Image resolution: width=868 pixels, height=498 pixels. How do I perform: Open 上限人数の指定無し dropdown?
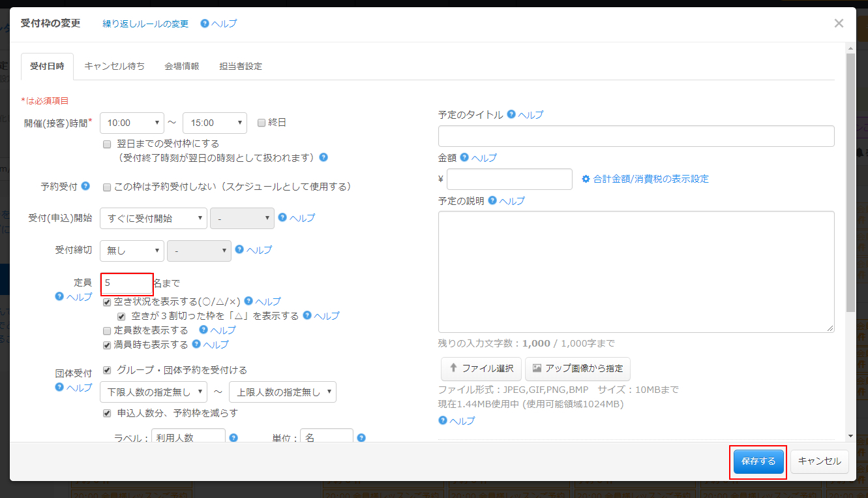(282, 392)
